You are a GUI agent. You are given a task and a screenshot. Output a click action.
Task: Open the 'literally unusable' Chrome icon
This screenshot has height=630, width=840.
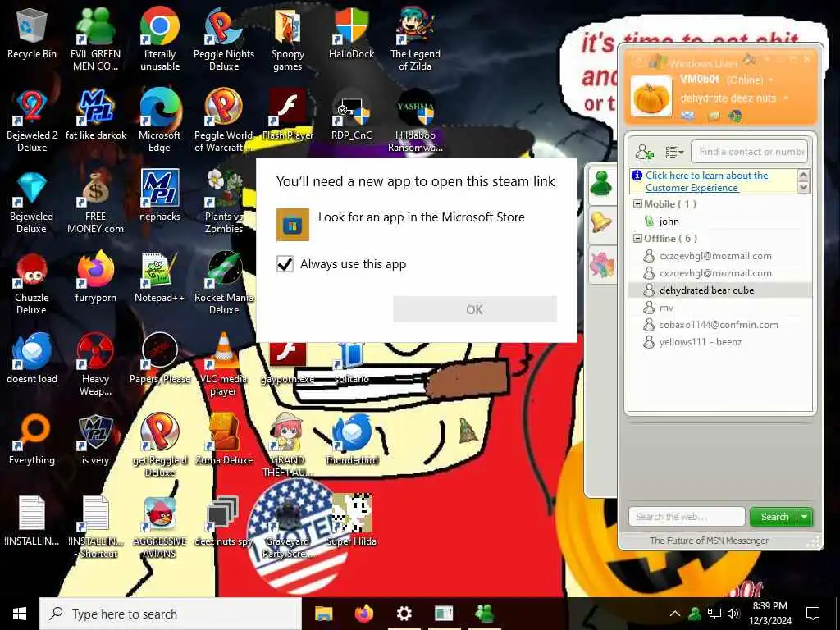(x=160, y=39)
